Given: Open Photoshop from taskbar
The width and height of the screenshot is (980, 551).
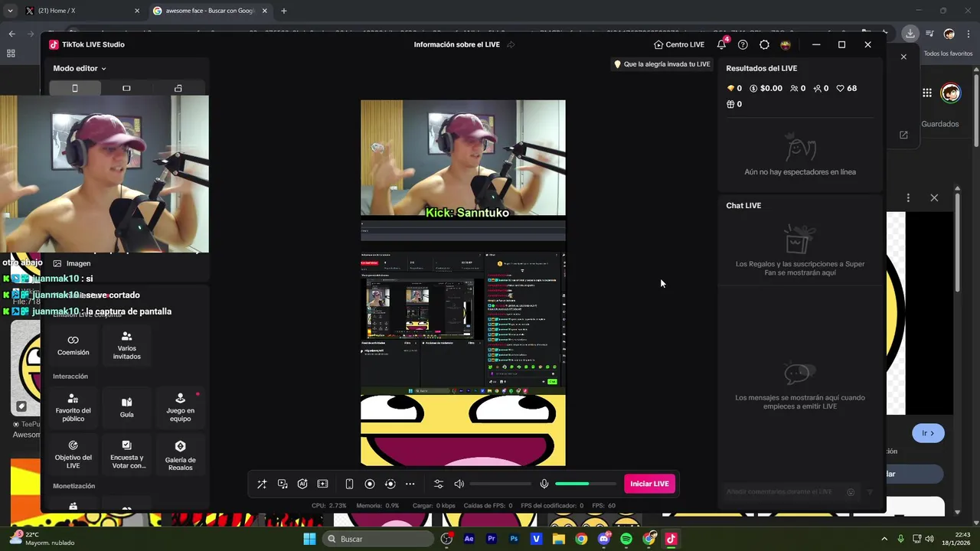Looking at the screenshot, I should (x=514, y=539).
